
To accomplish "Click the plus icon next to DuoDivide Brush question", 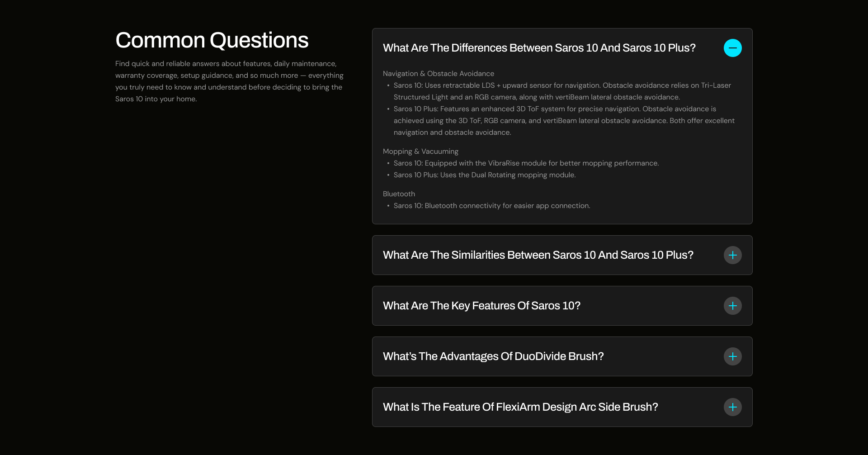I will coord(732,356).
